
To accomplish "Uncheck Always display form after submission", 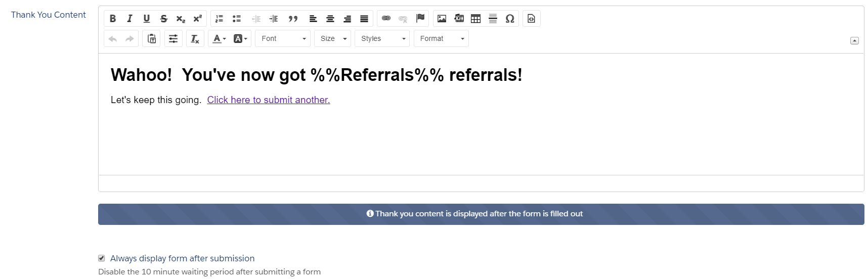I will click(x=102, y=258).
